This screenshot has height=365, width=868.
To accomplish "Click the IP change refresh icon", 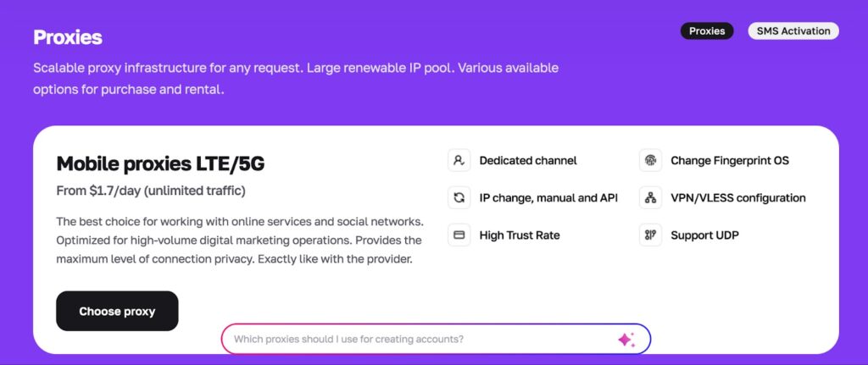I will (459, 197).
